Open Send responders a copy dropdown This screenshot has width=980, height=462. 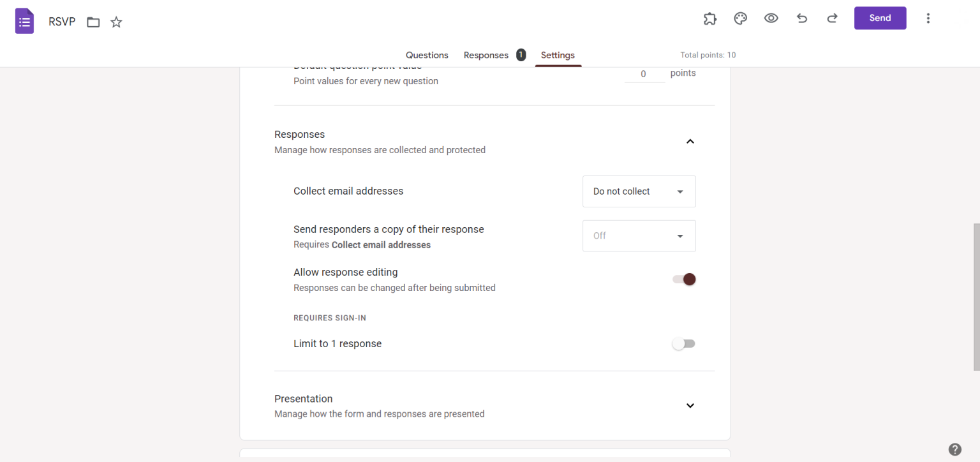pyautogui.click(x=639, y=236)
